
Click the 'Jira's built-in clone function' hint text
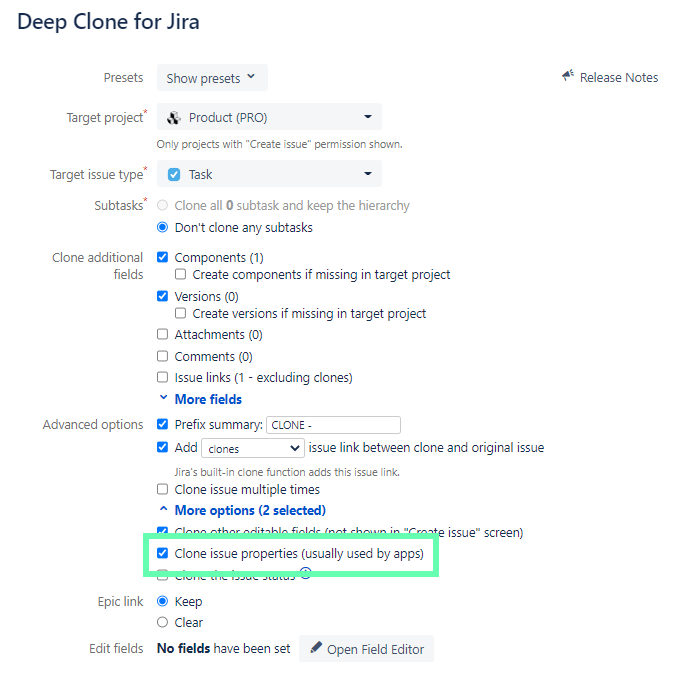coord(287,472)
